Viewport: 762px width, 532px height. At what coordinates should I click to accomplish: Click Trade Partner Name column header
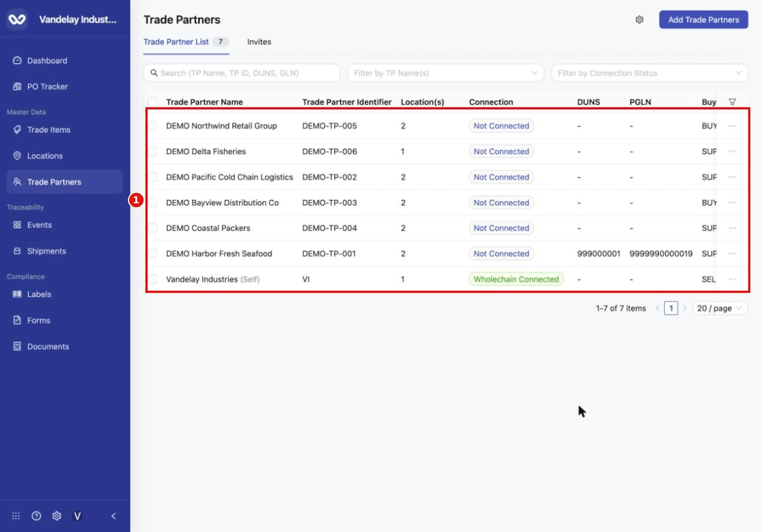204,102
